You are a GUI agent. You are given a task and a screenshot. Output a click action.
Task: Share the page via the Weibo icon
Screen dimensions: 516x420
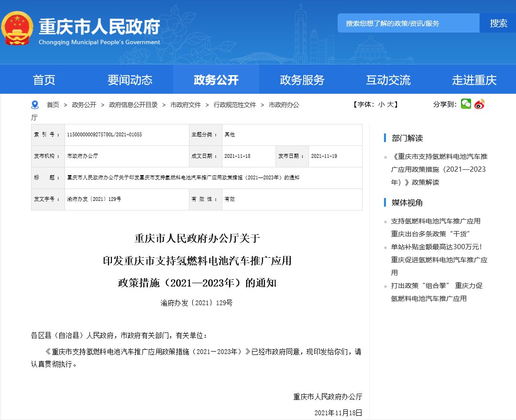(480, 104)
